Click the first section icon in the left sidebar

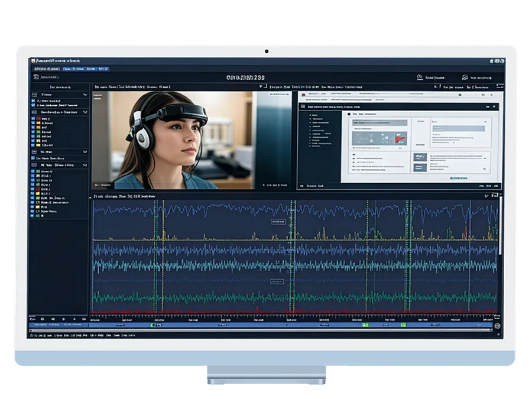click(34, 95)
